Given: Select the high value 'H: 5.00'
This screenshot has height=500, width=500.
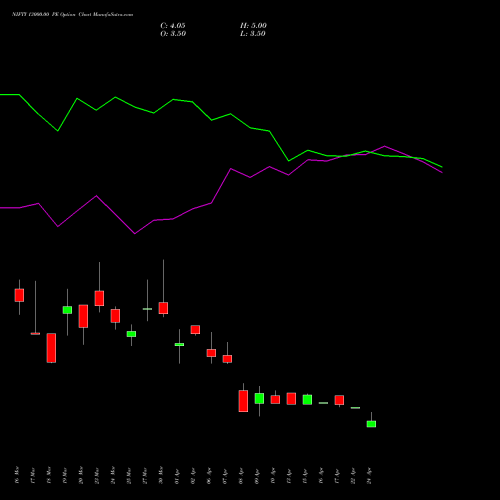Looking at the screenshot, I should [x=253, y=26].
